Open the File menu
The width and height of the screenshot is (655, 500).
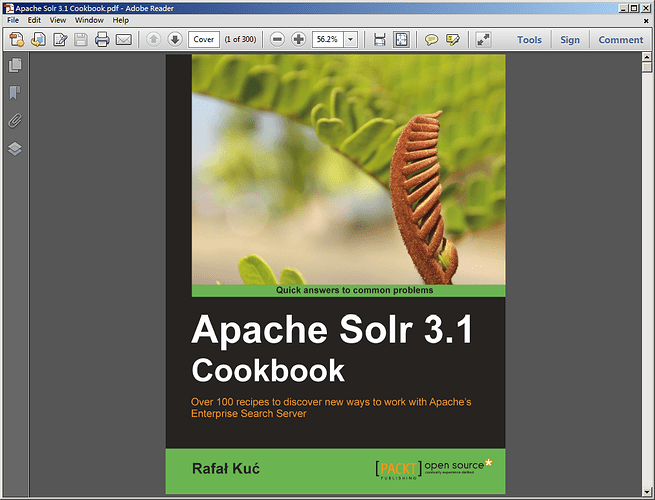[13, 20]
